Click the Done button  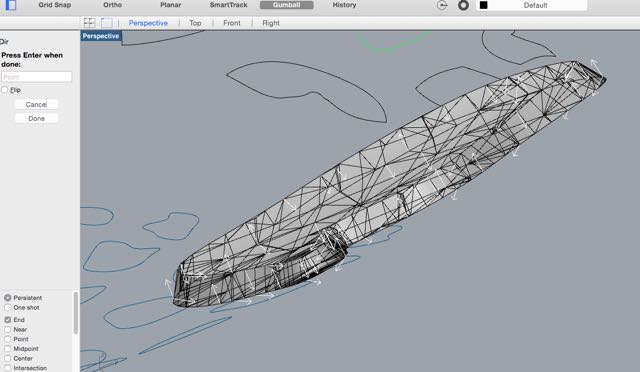click(36, 118)
